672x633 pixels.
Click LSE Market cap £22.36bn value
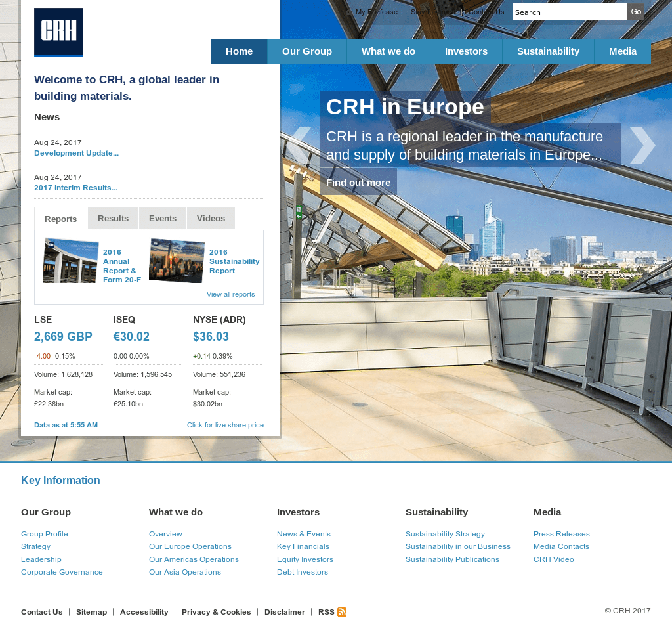tap(49, 404)
